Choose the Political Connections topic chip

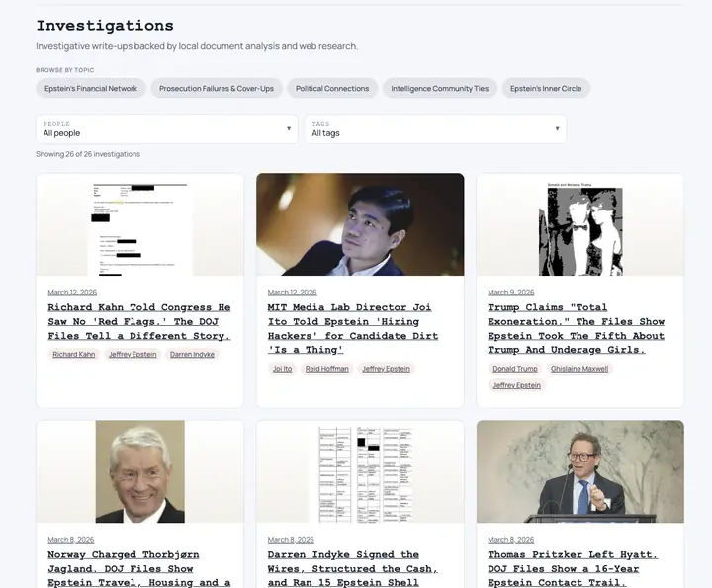(x=332, y=89)
